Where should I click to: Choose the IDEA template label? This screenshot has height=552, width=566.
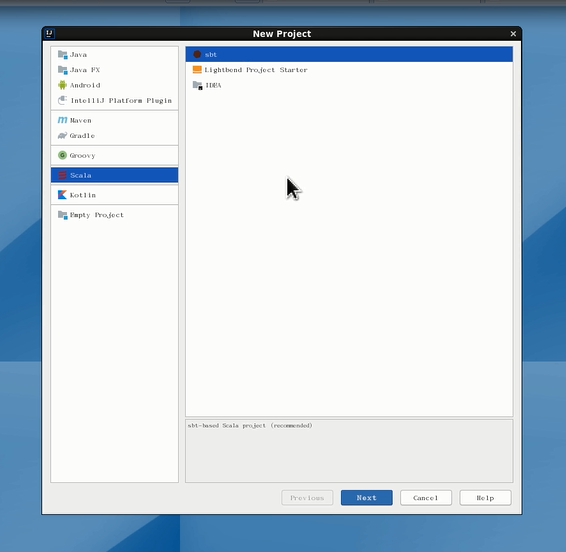[213, 86]
